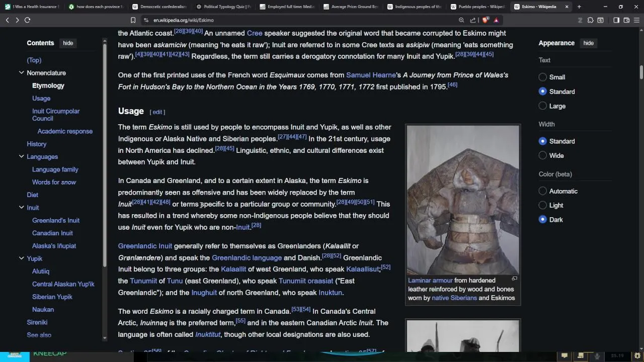Viewport: 644px width, 362px height.
Task: Select Large text size
Action: (542, 106)
